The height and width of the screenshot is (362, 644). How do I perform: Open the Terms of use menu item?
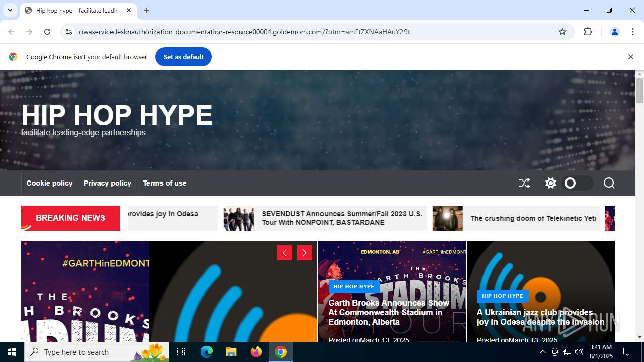165,183
